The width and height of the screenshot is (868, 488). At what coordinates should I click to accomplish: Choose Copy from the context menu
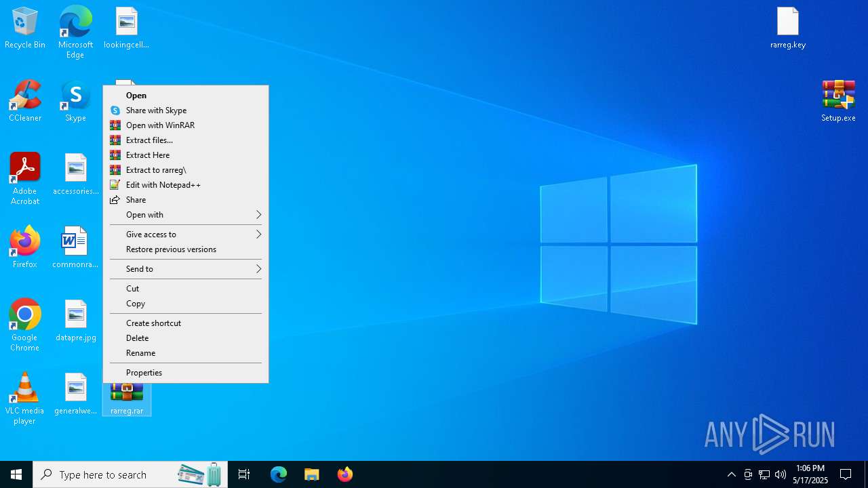(186, 304)
